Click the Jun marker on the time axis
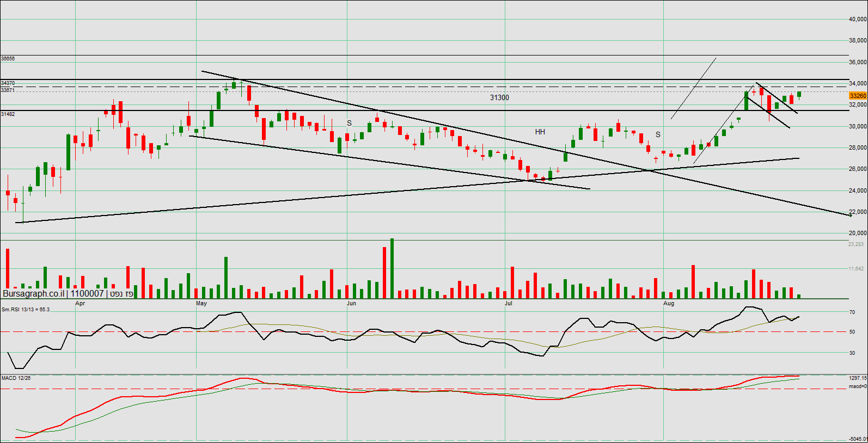Viewport: 868px width, 443px height. click(351, 303)
